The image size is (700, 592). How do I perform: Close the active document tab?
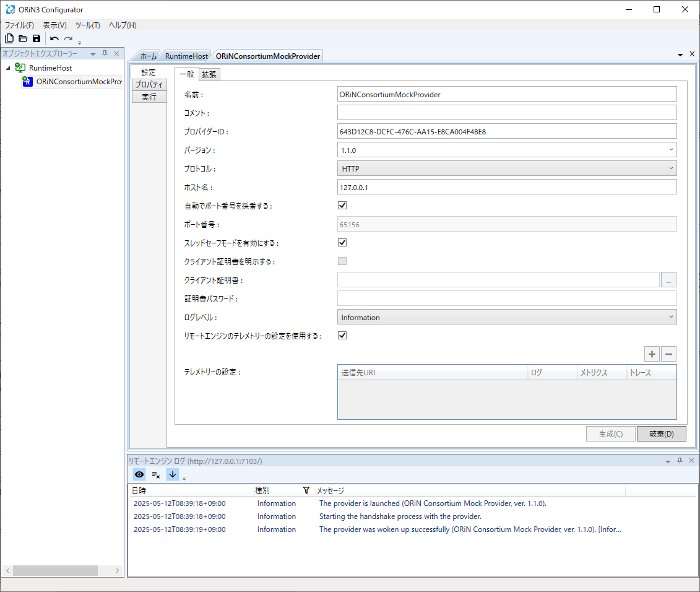tap(692, 54)
